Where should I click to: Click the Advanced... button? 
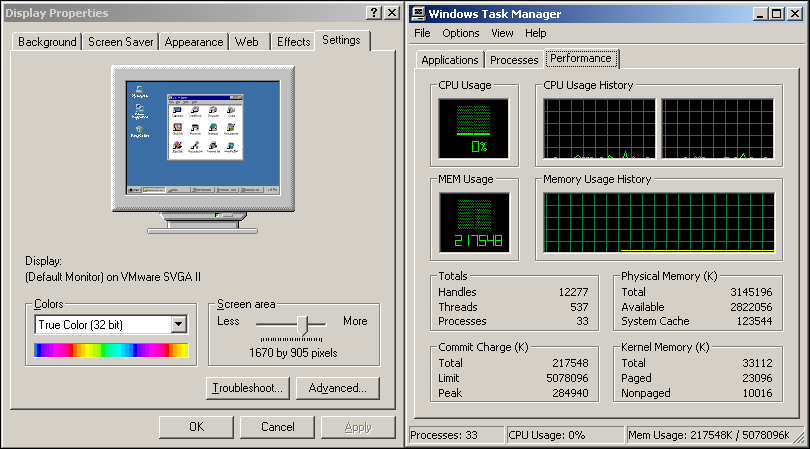337,388
